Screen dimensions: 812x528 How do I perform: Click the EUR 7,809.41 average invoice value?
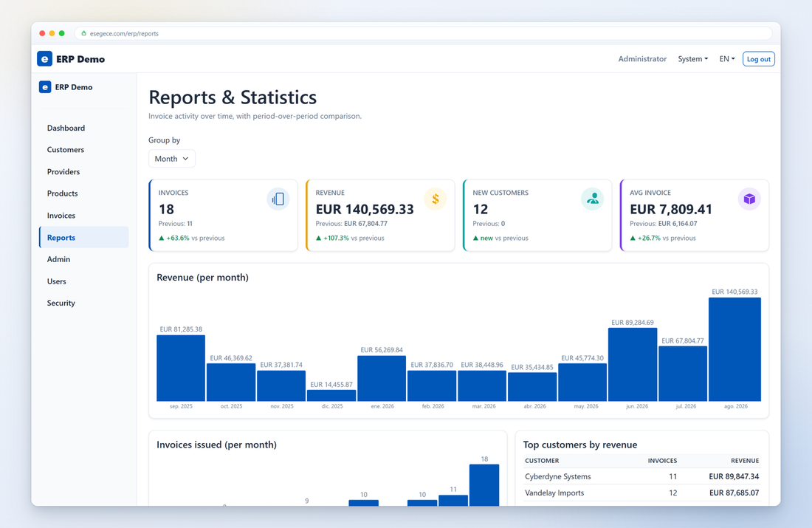coord(670,209)
